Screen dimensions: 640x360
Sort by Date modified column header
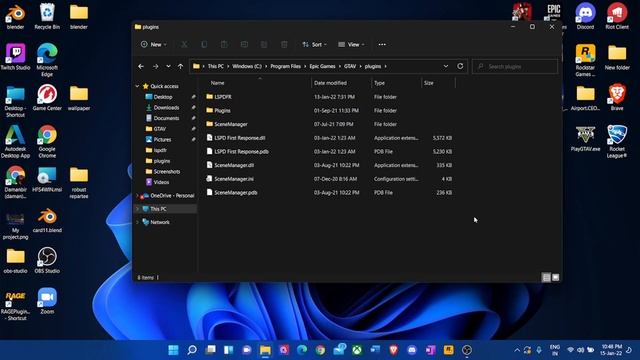click(330, 83)
